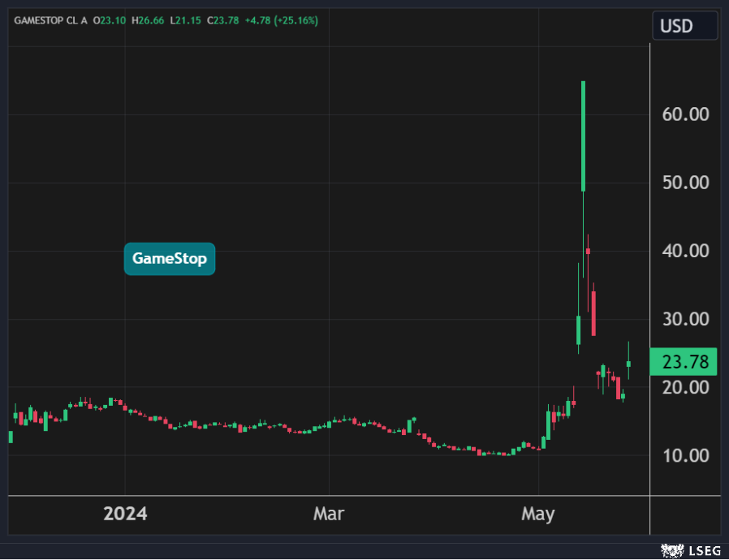
Task: Click the 40.00 price axis label
Action: coord(685,251)
